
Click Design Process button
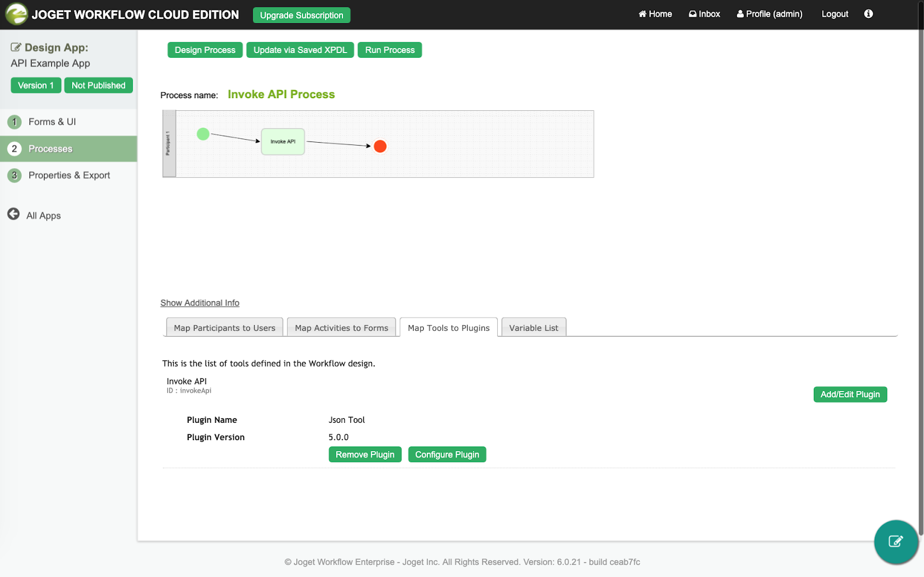(205, 50)
